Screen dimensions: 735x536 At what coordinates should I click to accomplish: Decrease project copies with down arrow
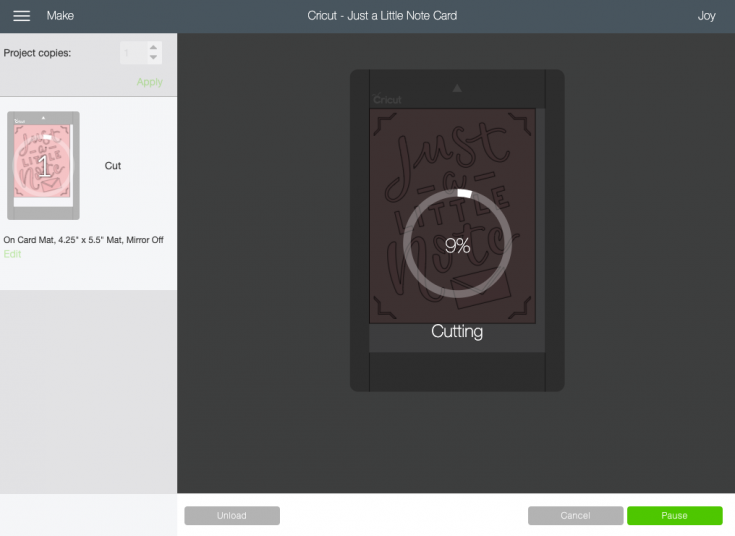click(x=153, y=57)
